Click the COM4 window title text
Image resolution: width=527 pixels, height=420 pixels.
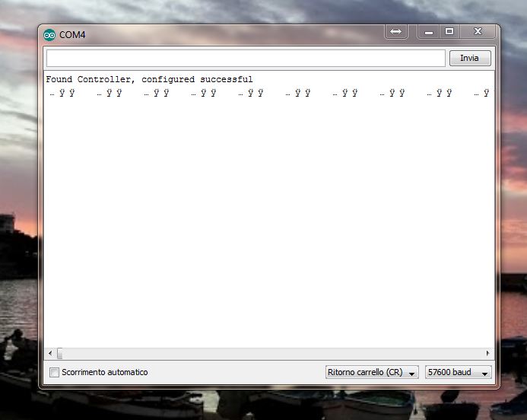[x=72, y=35]
